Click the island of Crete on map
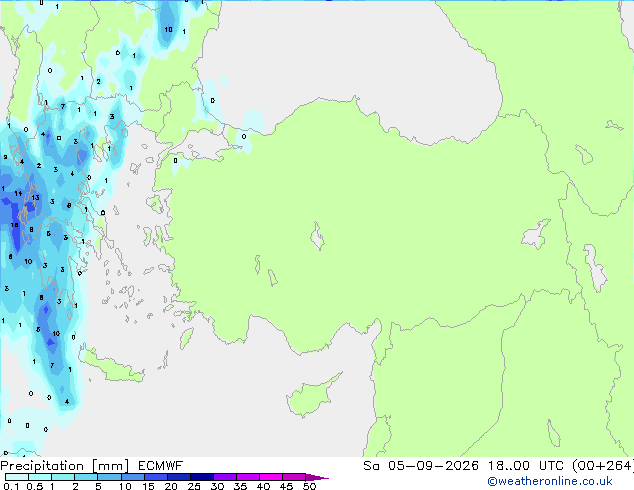 (111, 366)
